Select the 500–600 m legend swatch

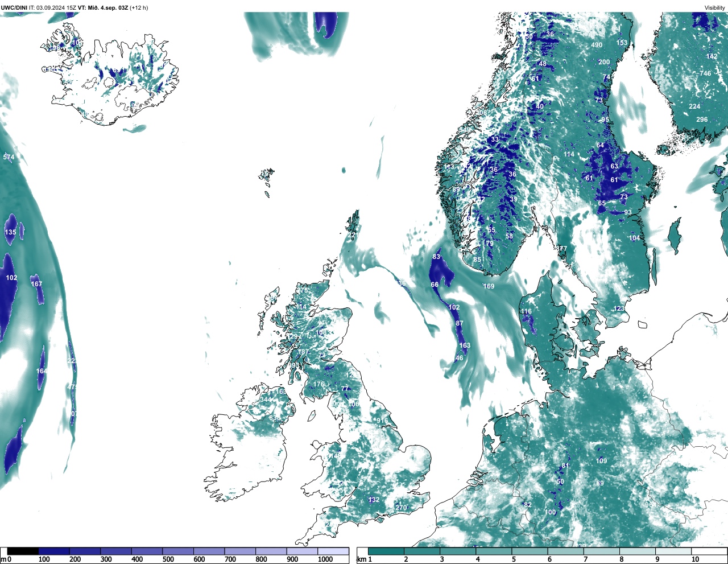coord(178,551)
